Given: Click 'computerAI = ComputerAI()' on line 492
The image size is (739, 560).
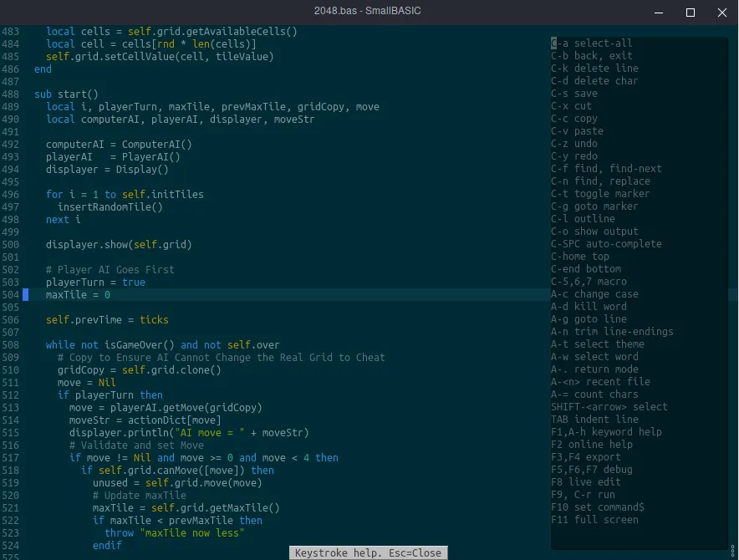Looking at the screenshot, I should [119, 145].
